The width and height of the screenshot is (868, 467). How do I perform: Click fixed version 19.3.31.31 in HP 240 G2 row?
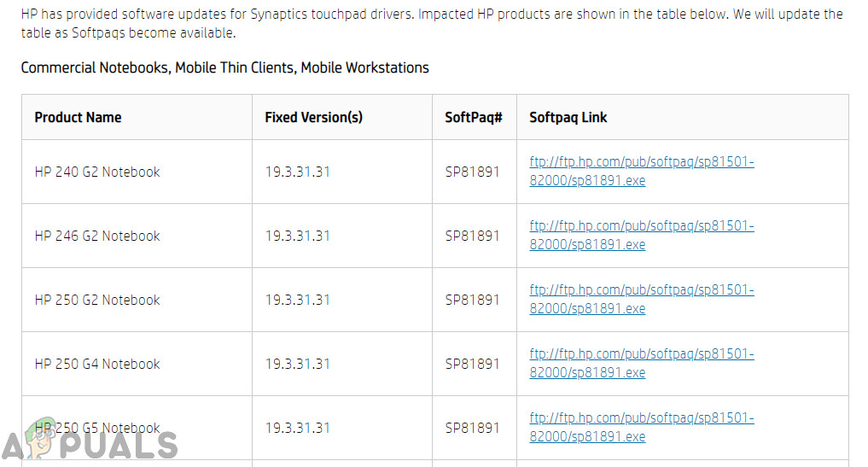point(297,172)
